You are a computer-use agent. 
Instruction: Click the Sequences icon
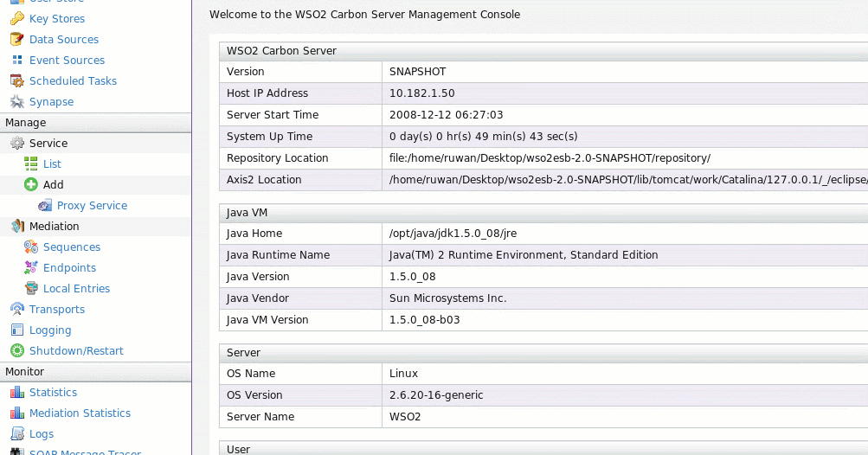[x=31, y=247]
